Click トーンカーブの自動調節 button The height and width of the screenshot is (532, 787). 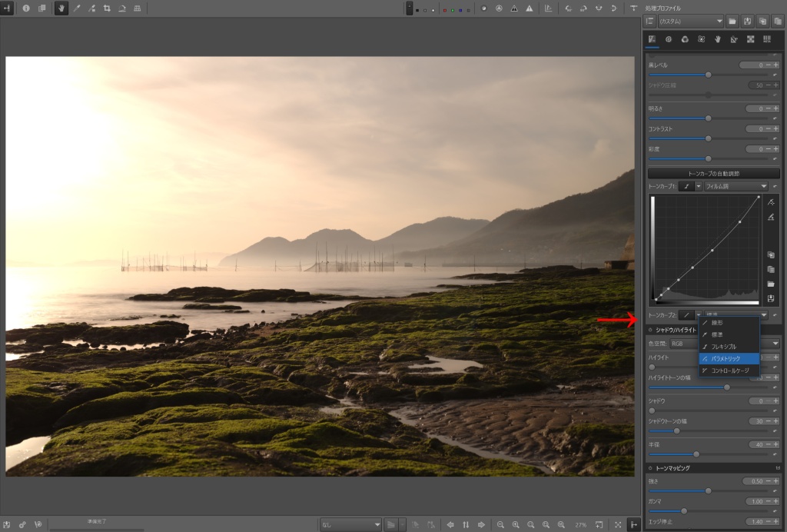point(714,174)
